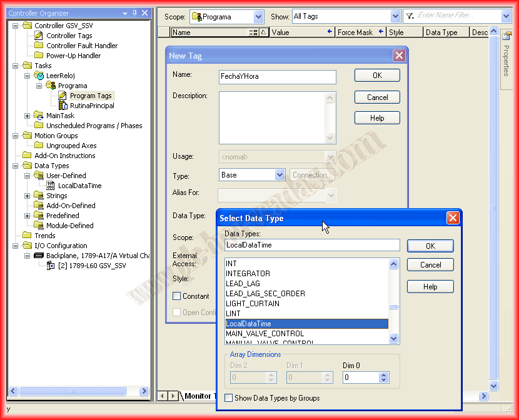Click OK in Select Data Type dialog
Image resolution: width=519 pixels, height=420 pixels.
coord(430,246)
